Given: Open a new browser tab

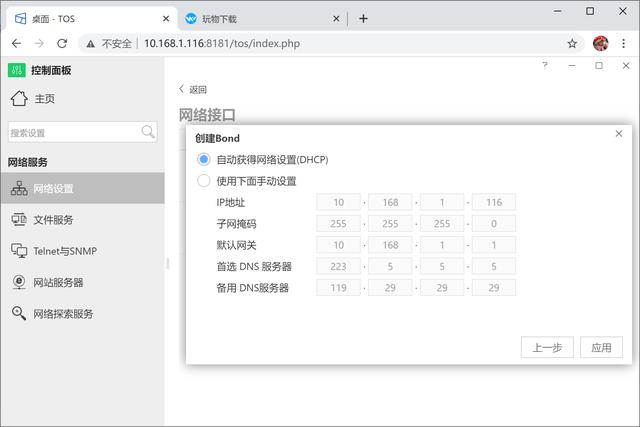Looking at the screenshot, I should pyautogui.click(x=363, y=18).
